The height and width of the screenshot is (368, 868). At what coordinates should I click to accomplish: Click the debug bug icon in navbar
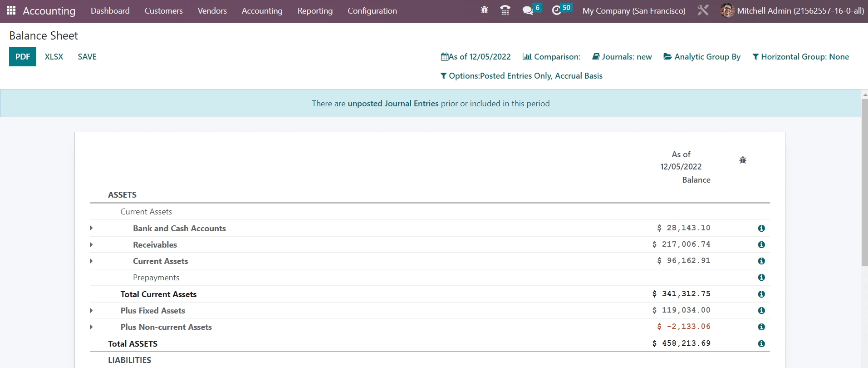tap(484, 10)
